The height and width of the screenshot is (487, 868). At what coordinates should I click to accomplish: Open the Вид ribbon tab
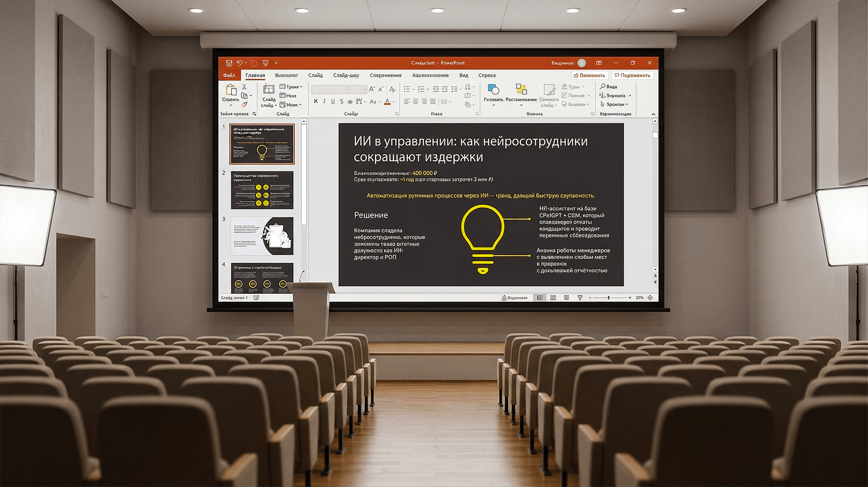(464, 75)
